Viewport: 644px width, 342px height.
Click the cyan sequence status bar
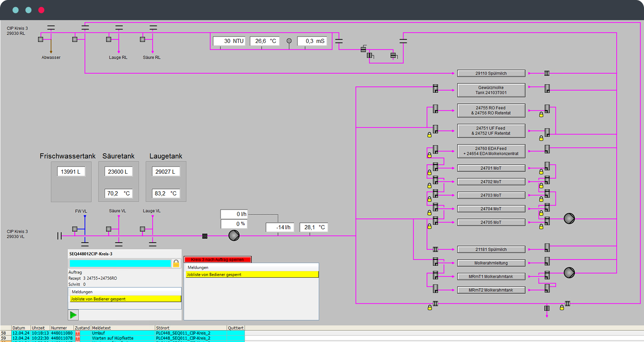[120, 264]
